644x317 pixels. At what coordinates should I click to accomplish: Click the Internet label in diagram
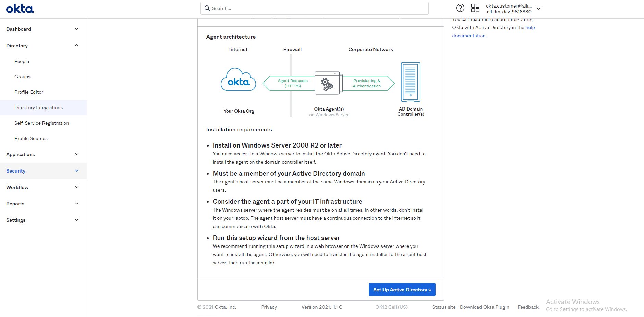238,49
